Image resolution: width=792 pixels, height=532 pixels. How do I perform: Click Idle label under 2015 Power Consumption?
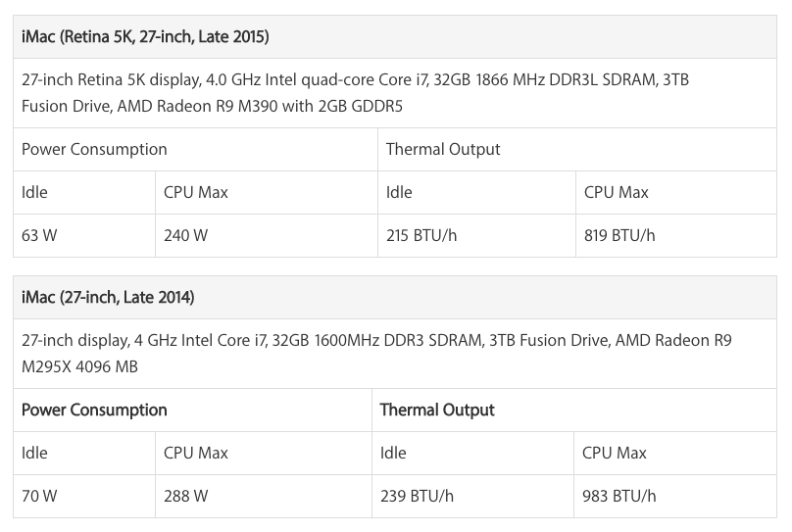pyautogui.click(x=34, y=192)
